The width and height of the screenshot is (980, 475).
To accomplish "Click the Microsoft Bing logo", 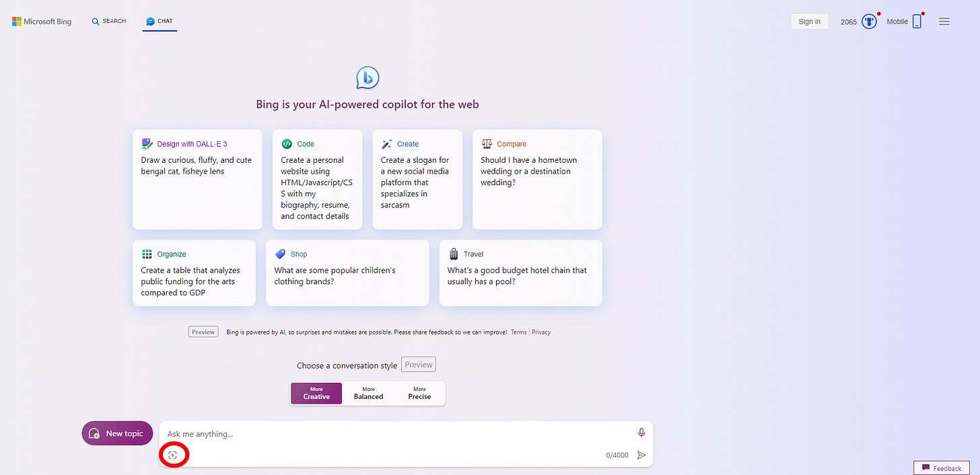I will 42,22.
